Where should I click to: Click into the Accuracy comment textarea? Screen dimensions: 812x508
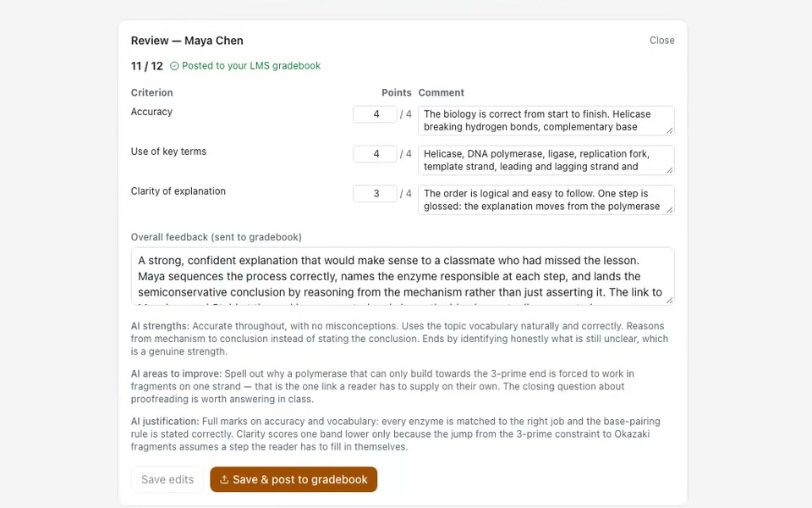click(546, 120)
